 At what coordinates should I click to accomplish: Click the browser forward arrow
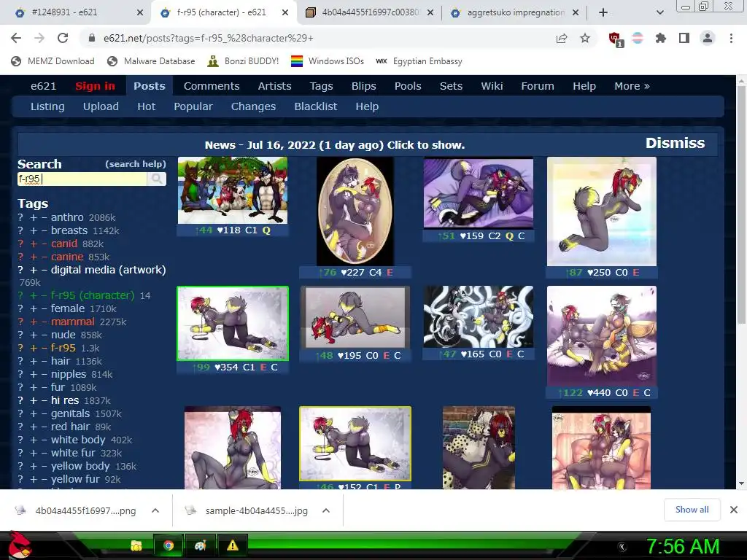39,38
